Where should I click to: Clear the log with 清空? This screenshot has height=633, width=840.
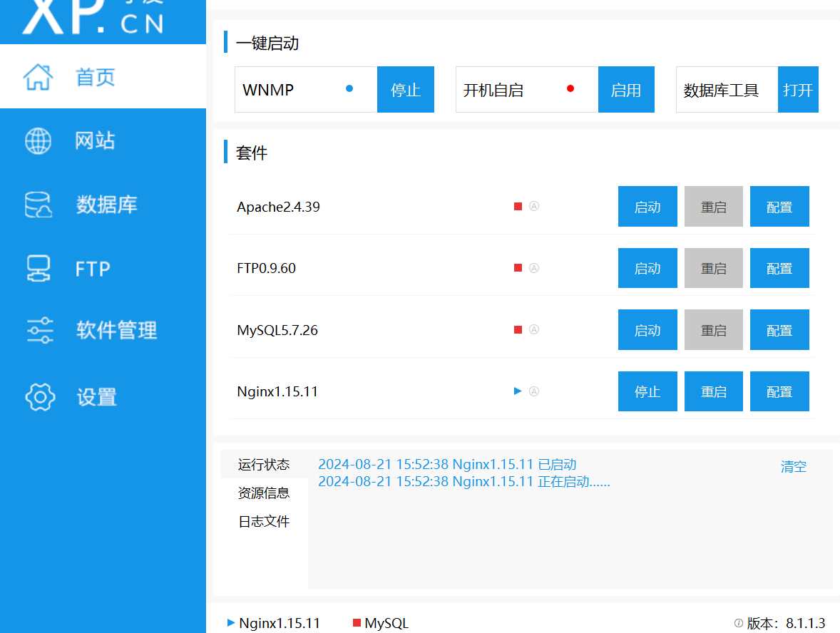(794, 466)
